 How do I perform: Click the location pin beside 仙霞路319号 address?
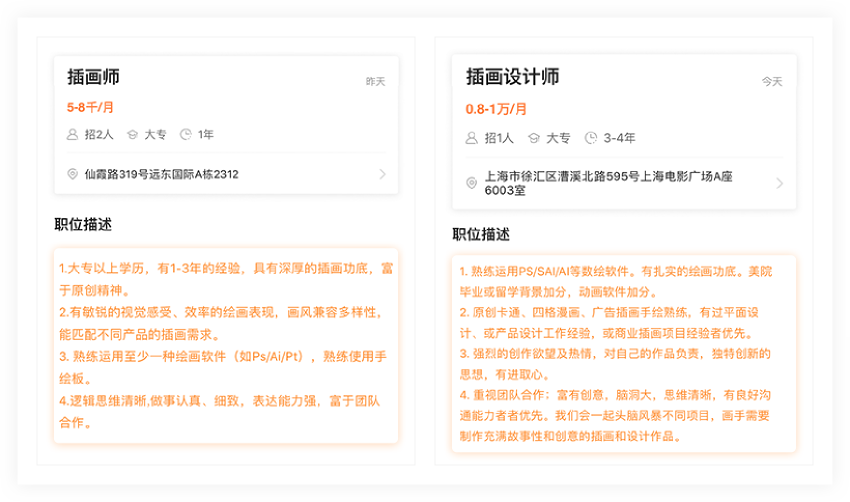point(72,174)
